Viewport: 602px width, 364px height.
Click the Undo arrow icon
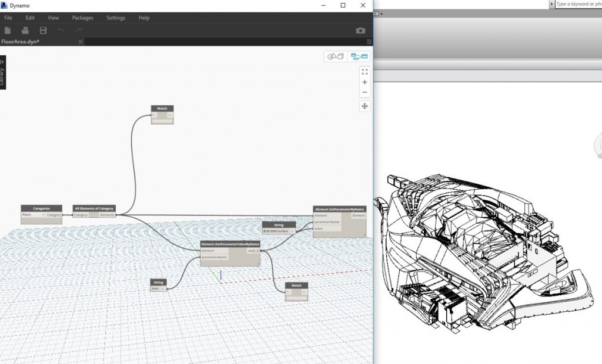(61, 29)
